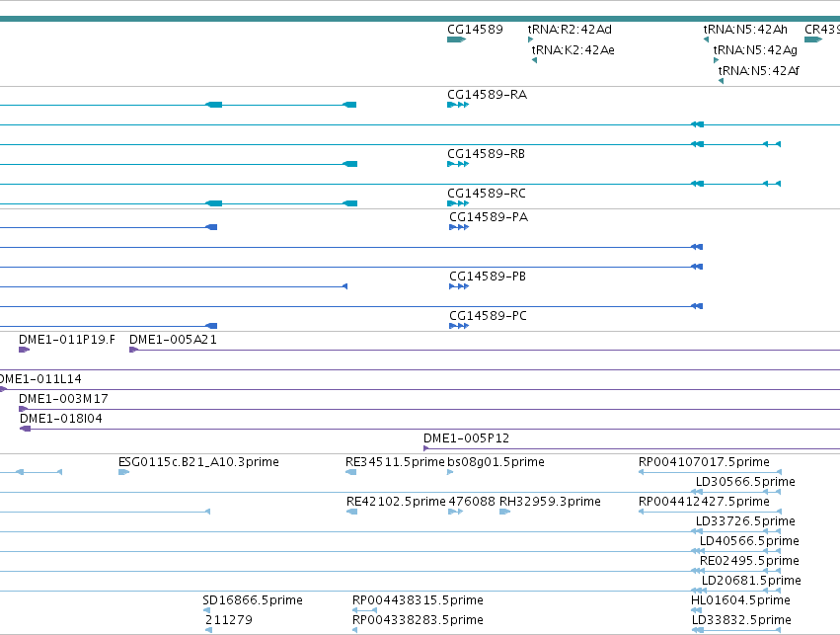Click the 476088 feature arrow glyph

click(x=455, y=512)
